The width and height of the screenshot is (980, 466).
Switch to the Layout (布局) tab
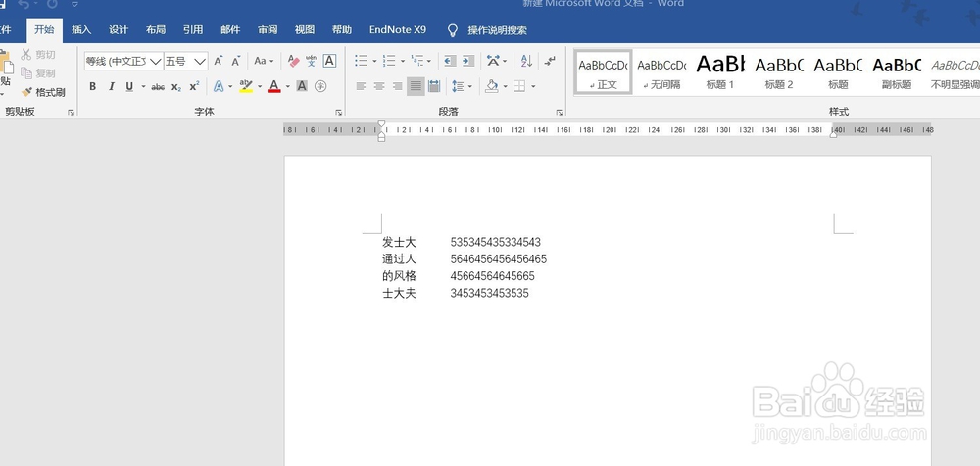click(x=156, y=30)
